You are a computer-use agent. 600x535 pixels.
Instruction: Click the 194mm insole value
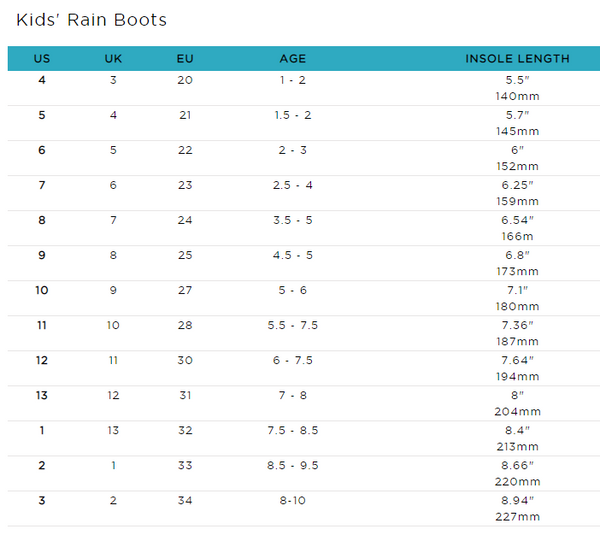tap(517, 376)
